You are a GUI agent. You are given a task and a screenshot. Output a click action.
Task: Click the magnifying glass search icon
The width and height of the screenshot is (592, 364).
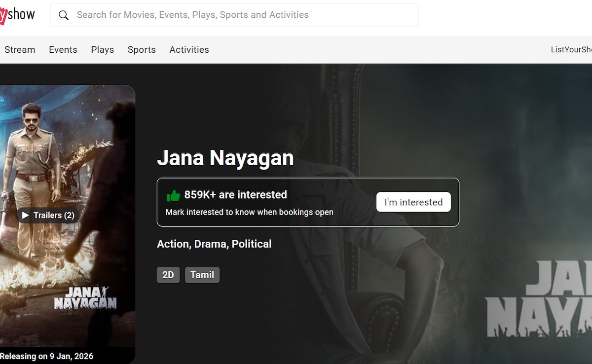64,15
